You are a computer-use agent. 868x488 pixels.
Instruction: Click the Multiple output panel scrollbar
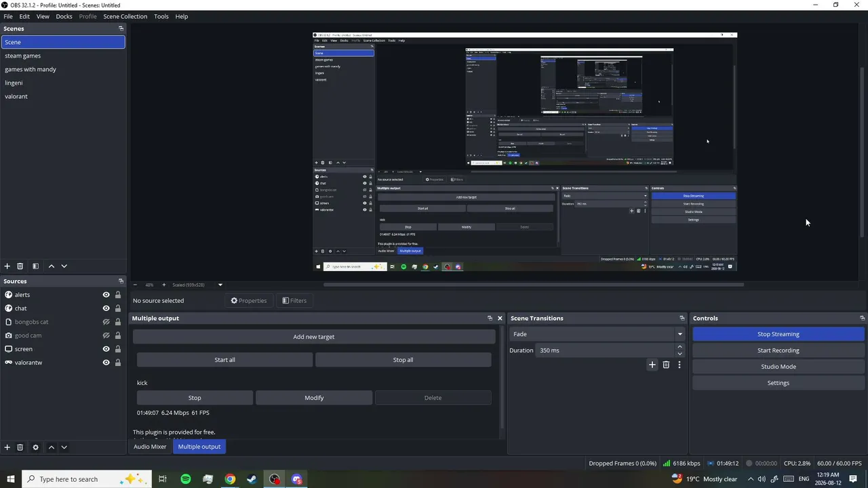click(x=502, y=377)
